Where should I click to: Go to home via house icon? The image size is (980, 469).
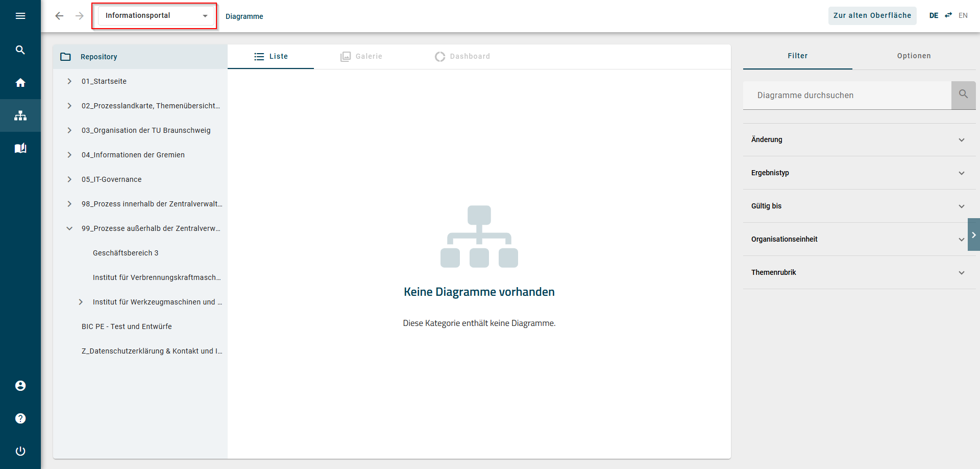(x=20, y=83)
